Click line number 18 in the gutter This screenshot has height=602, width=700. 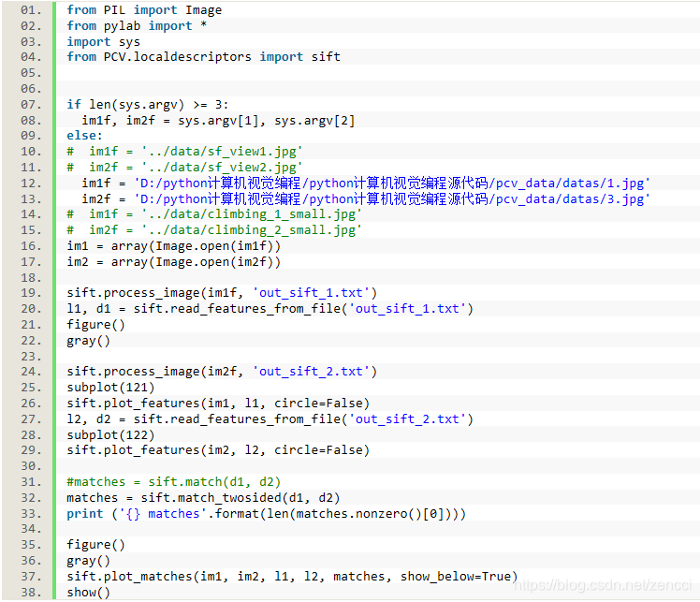[31, 278]
